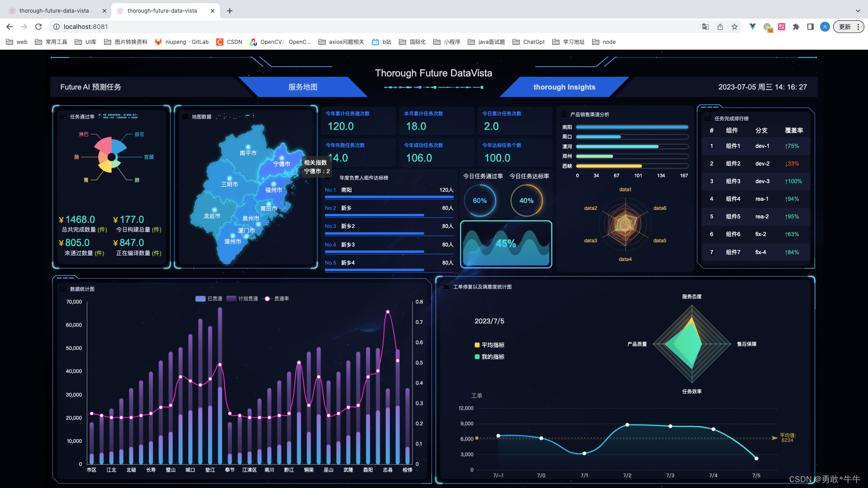Open the niupeng GitLab bookmark
Viewport: 868px width, 488px height.
pyautogui.click(x=182, y=42)
